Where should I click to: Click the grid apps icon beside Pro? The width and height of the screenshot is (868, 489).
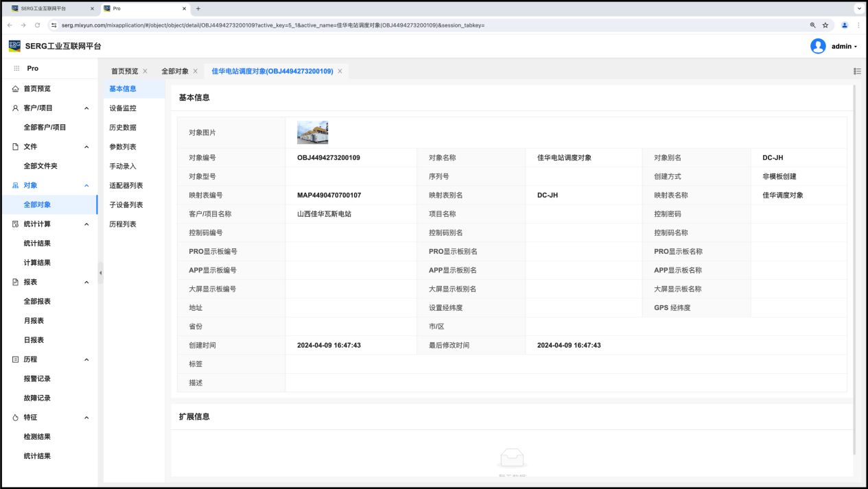pos(16,69)
